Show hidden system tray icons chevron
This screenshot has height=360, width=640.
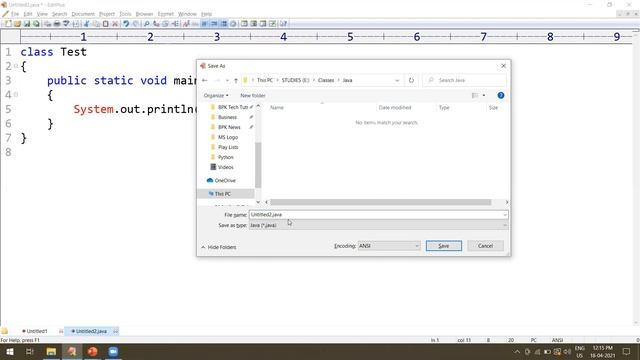517,351
